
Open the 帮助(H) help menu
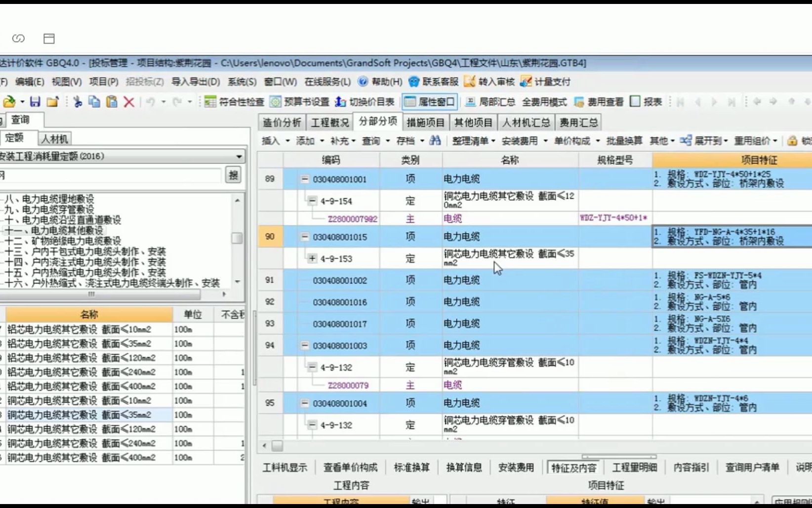click(380, 82)
